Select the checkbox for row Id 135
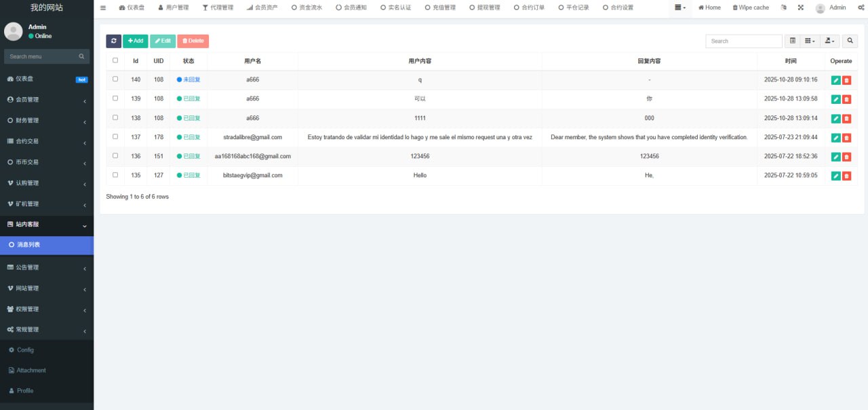This screenshot has width=868, height=410. tap(115, 175)
